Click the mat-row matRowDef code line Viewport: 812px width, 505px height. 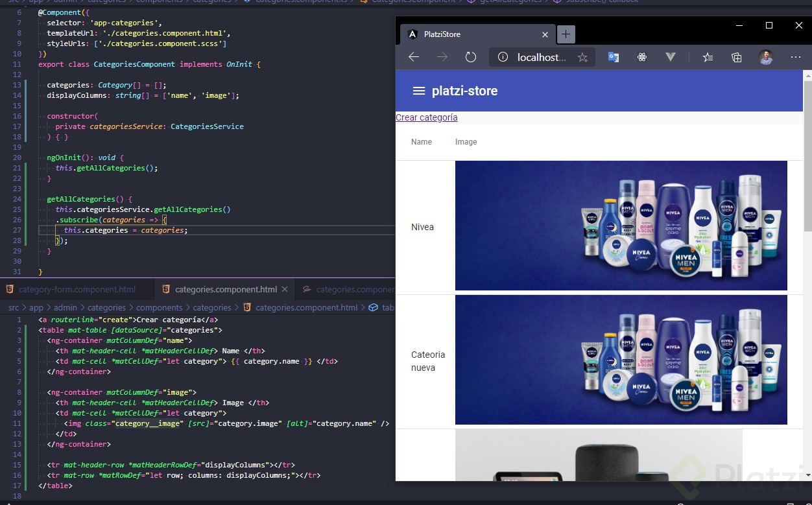pos(184,475)
